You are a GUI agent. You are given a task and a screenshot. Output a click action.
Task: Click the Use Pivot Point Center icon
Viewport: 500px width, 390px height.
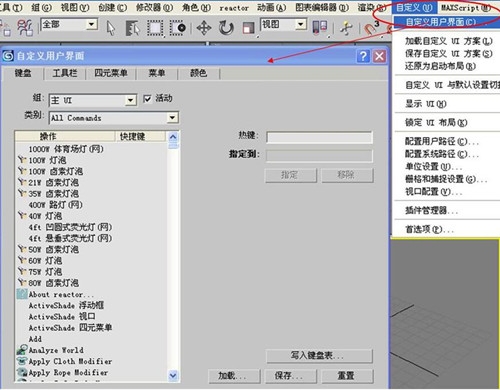tap(320, 27)
